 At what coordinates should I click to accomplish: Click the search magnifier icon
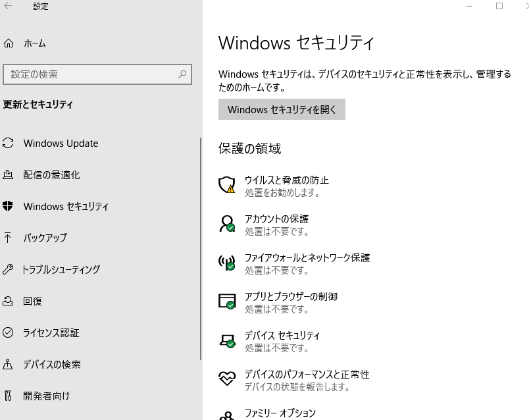182,74
